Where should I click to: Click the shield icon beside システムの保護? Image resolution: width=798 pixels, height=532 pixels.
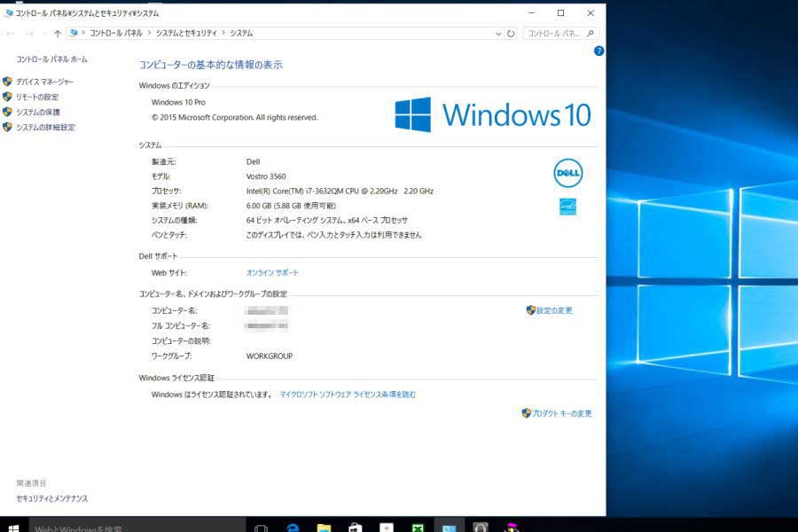click(7, 112)
